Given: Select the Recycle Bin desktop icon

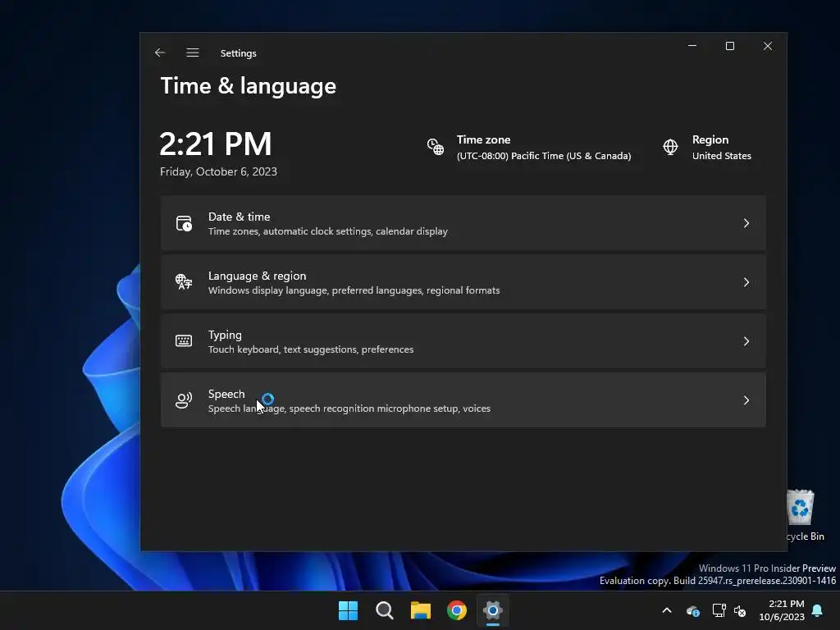Looking at the screenshot, I should point(806,515).
